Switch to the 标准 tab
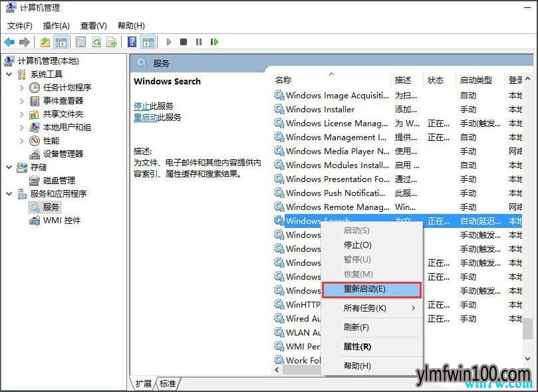 pyautogui.click(x=168, y=384)
